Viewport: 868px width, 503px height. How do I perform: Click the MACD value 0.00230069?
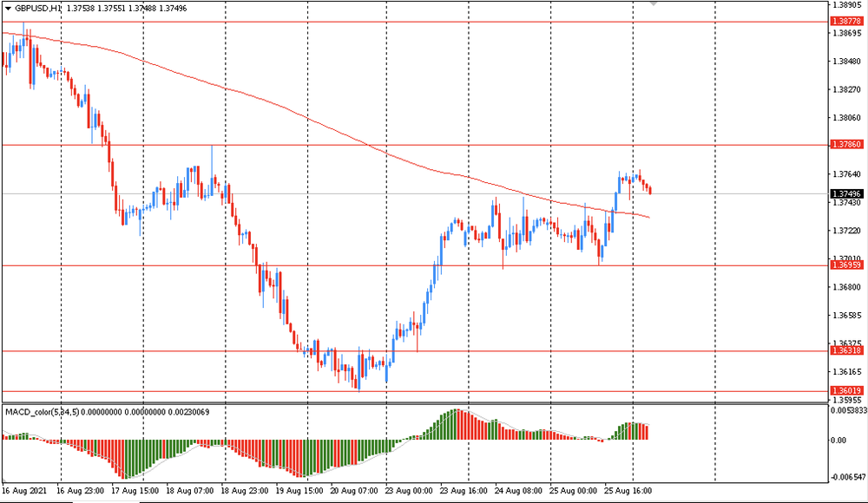188,412
